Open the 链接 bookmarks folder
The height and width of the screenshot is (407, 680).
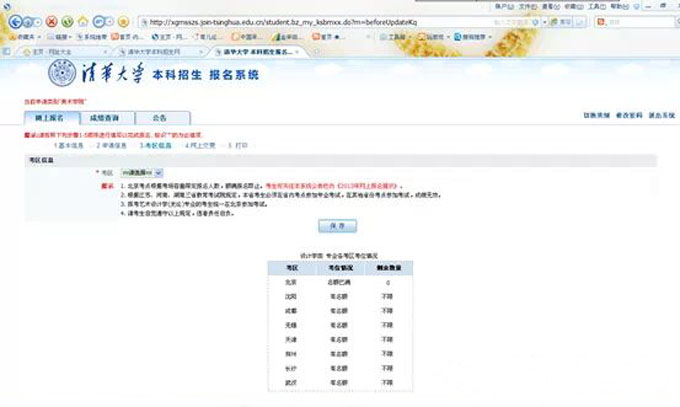[59, 37]
